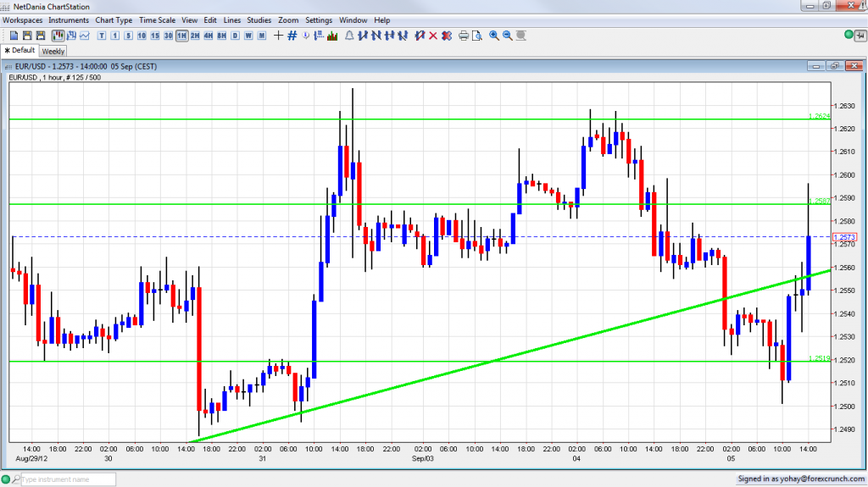This screenshot has height=487, width=868.
Task: Click green status indicator in top-right toolbar
Action: [x=849, y=35]
